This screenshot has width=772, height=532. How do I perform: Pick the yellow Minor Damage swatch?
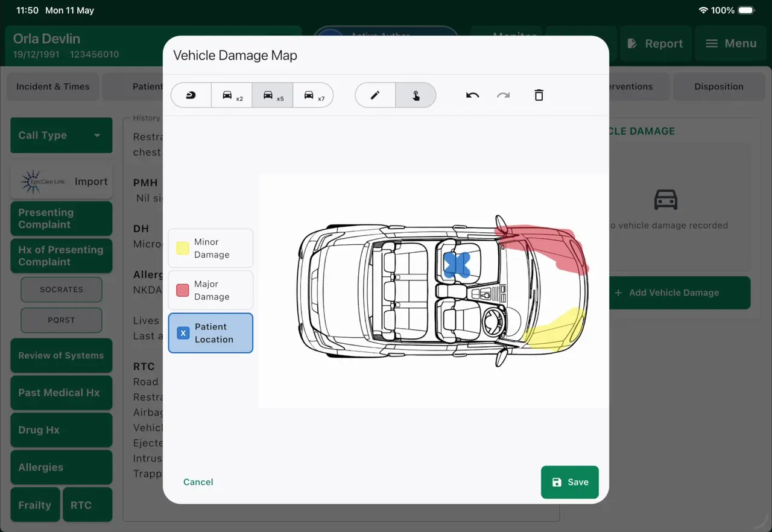click(182, 248)
